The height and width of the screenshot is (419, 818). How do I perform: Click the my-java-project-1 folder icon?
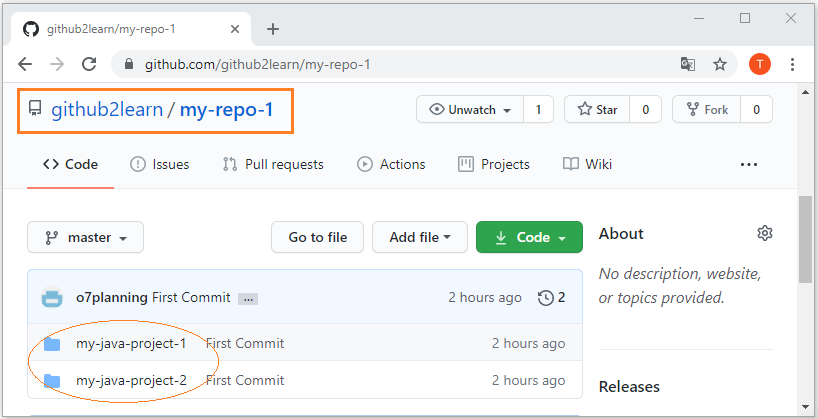point(52,344)
